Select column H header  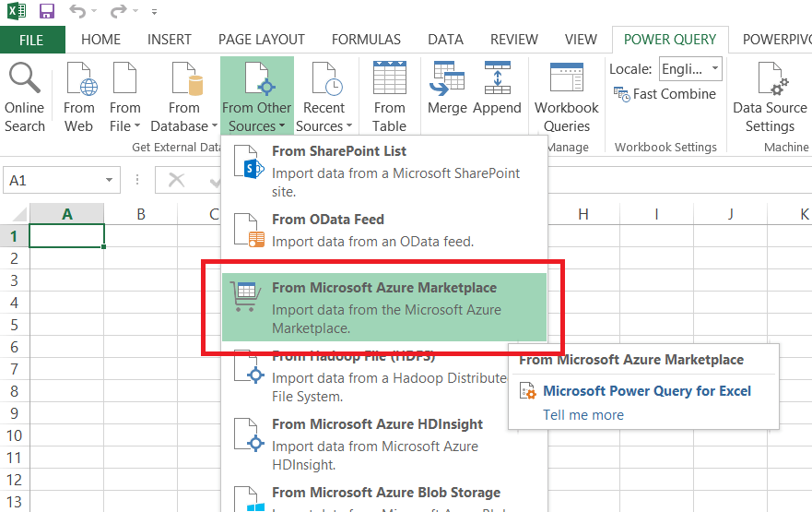coord(583,213)
